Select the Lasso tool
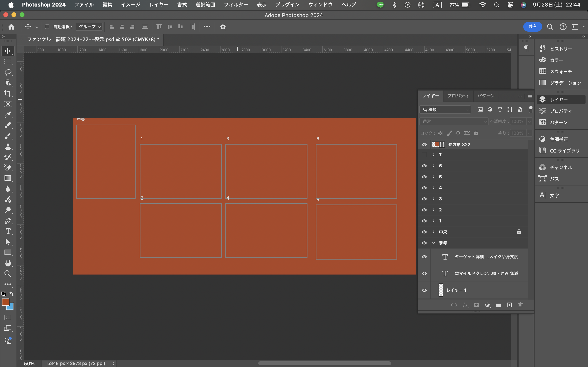Screen dimensions: 588x367 click(x=8, y=72)
